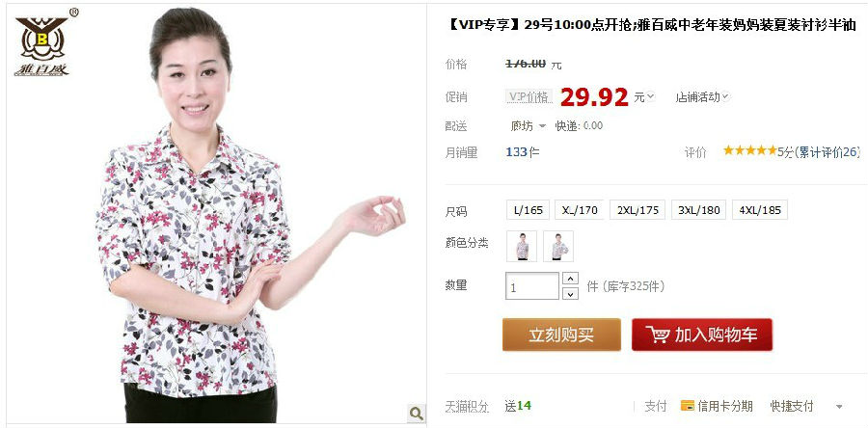Click the 立刻购买 buy now button
This screenshot has width=868, height=428.
(561, 334)
